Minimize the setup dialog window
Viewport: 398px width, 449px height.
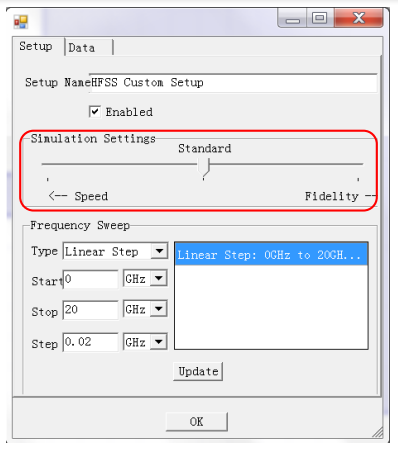[292, 18]
